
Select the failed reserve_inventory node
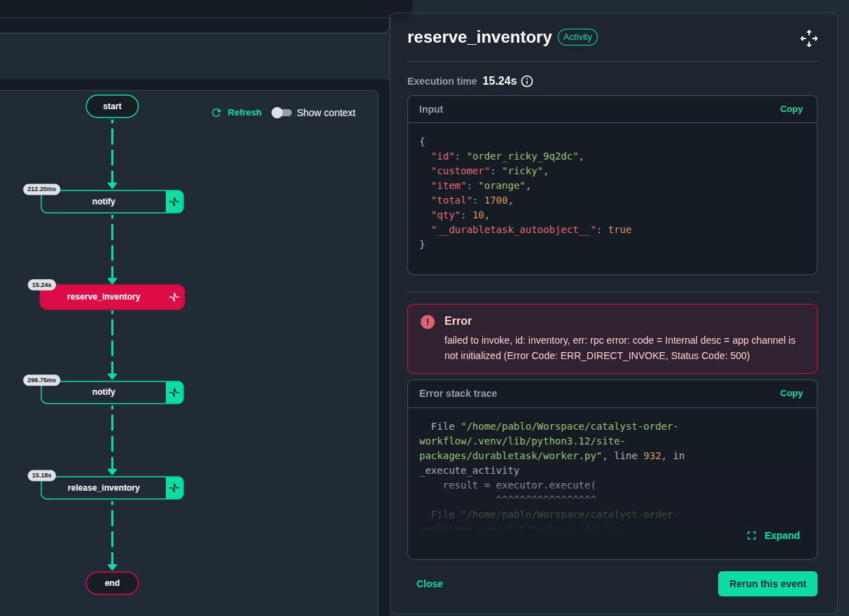(x=112, y=297)
